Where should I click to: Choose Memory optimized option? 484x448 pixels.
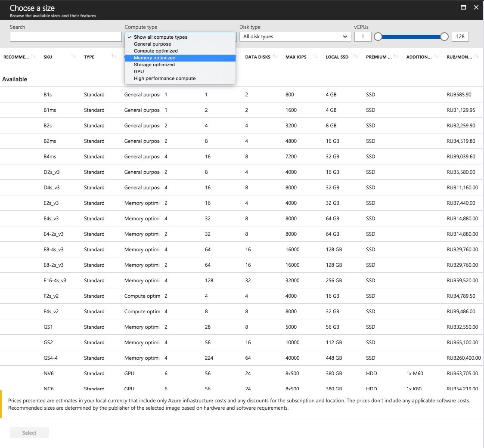pos(180,58)
